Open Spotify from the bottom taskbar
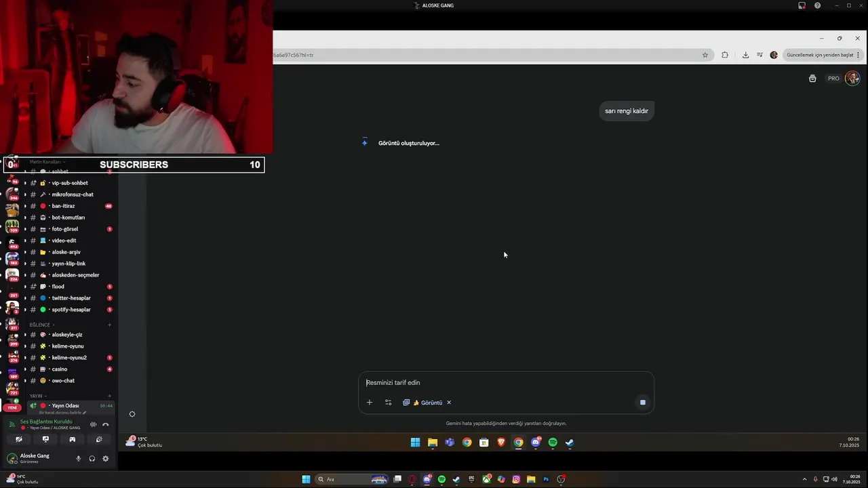Screen dimensions: 868x488 tap(441, 479)
